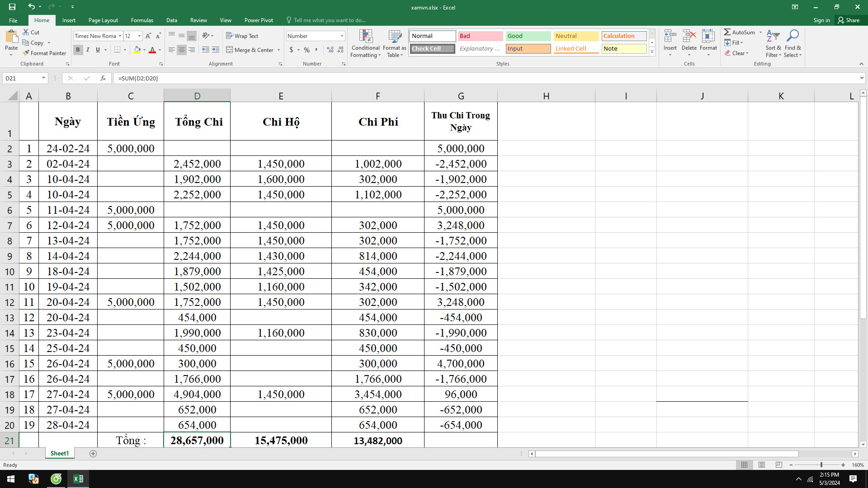
Task: Open Conditional Formatting menu
Action: click(365, 43)
